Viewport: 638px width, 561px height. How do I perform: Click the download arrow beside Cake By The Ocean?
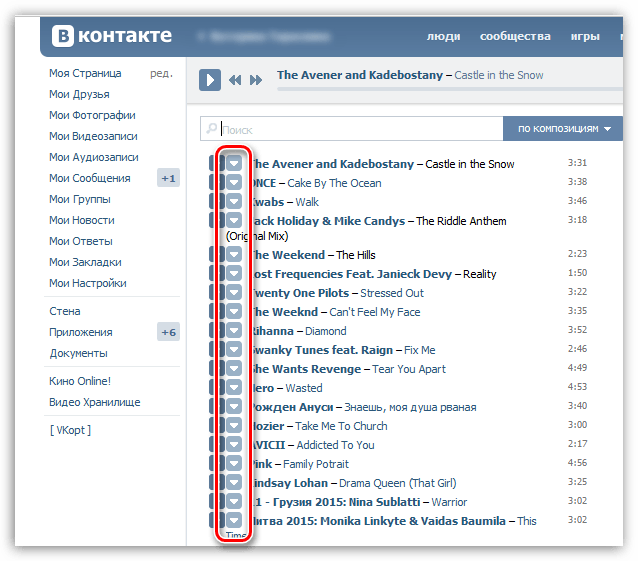coord(234,183)
